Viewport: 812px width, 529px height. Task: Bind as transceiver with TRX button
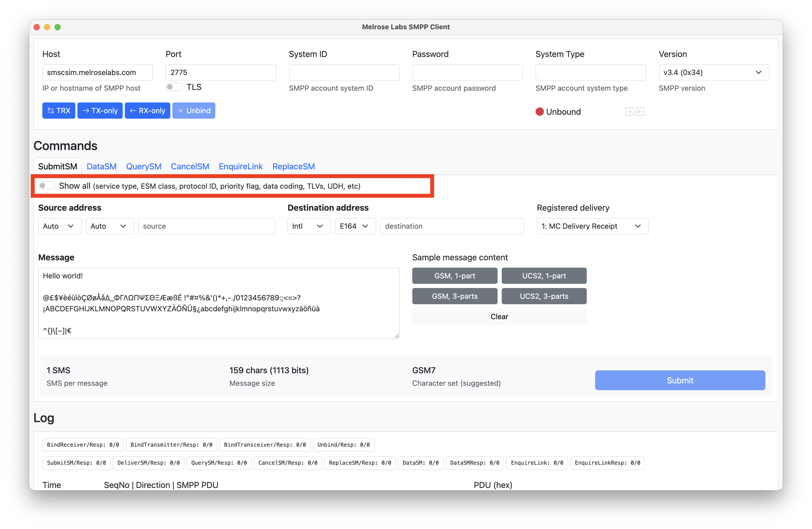click(x=59, y=111)
